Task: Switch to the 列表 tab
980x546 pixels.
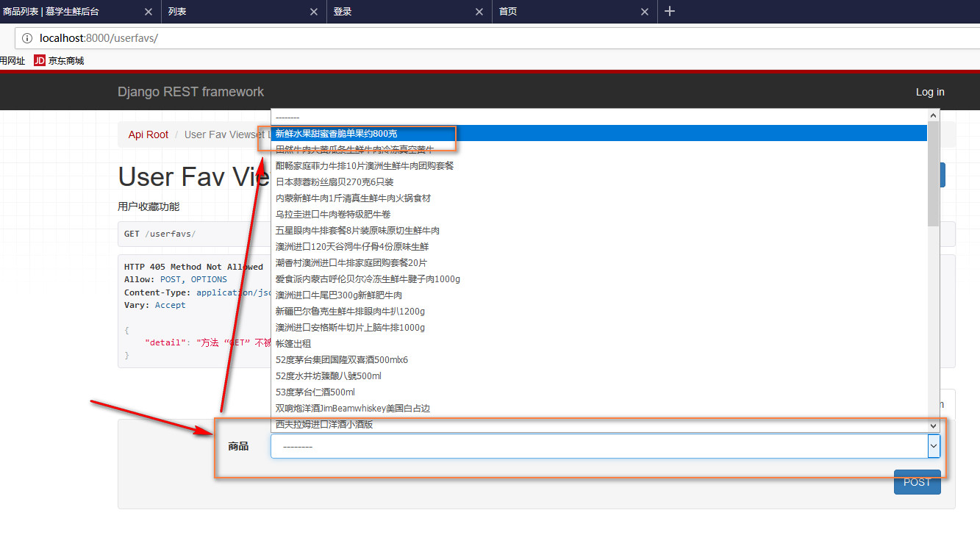Action: (244, 12)
